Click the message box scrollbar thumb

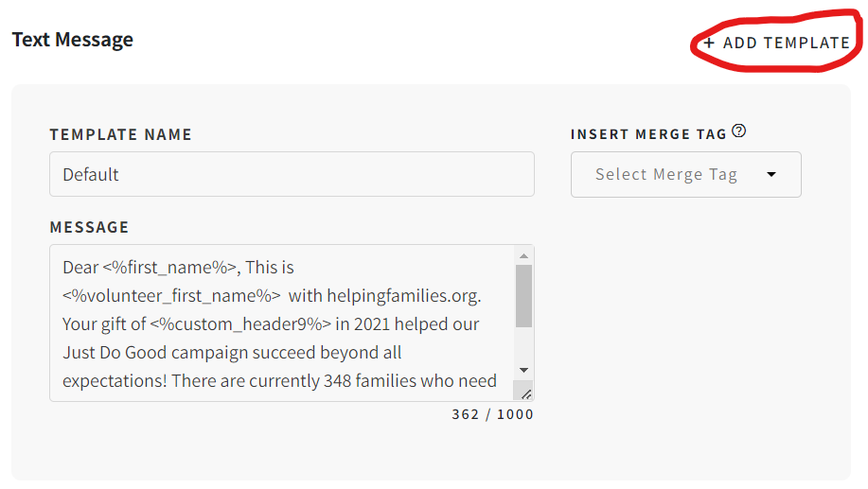(x=523, y=296)
